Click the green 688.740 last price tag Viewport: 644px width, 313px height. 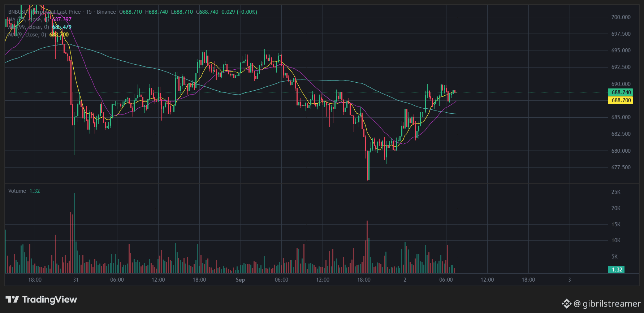click(x=621, y=92)
